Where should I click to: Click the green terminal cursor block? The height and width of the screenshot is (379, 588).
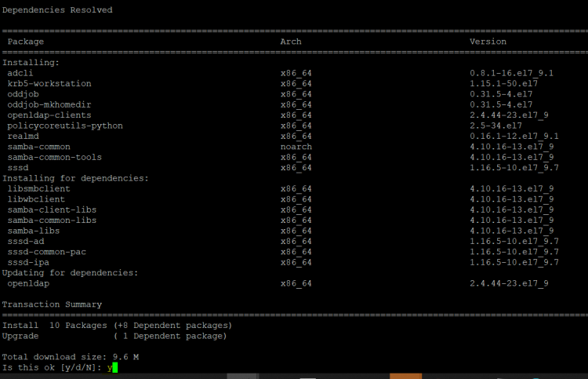pos(114,367)
